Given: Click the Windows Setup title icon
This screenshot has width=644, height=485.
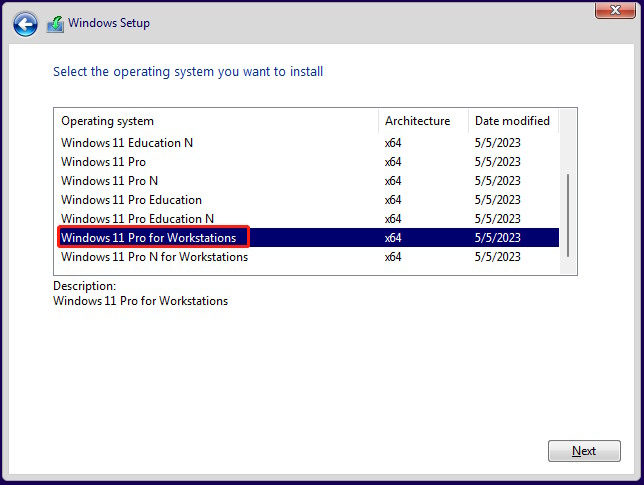Looking at the screenshot, I should (55, 24).
